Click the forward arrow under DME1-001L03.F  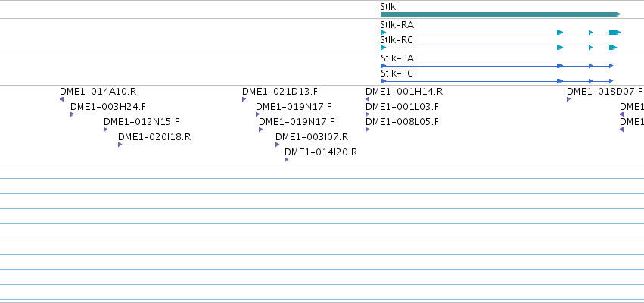point(367,114)
